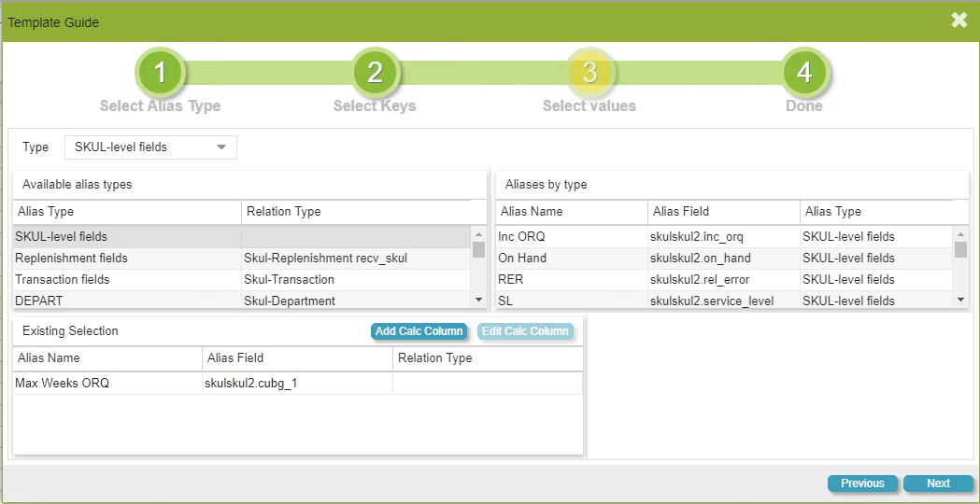Click step 1 Select Alias Type circle
This screenshot has width=980, height=504.
point(160,72)
